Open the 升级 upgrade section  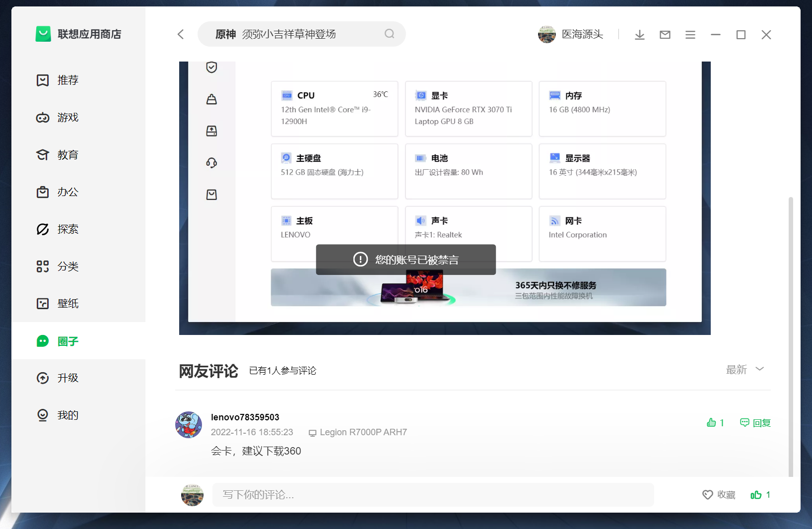pyautogui.click(x=78, y=378)
